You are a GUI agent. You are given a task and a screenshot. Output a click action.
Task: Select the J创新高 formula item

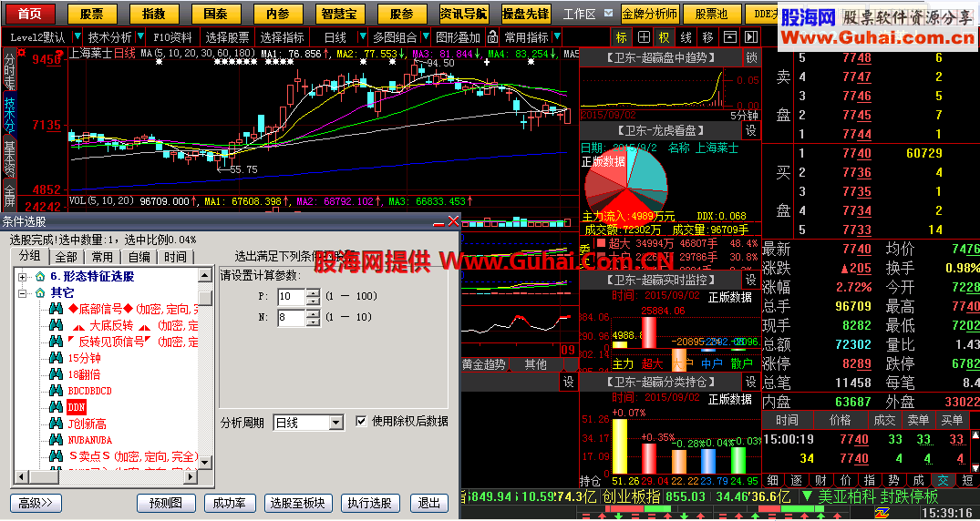[87, 424]
